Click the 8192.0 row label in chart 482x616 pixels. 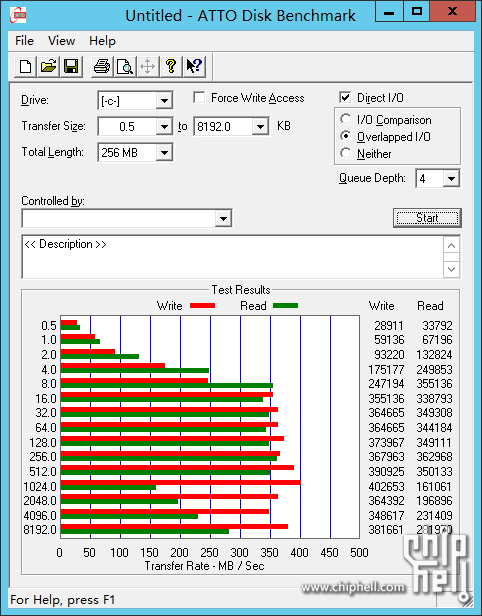tap(40, 530)
